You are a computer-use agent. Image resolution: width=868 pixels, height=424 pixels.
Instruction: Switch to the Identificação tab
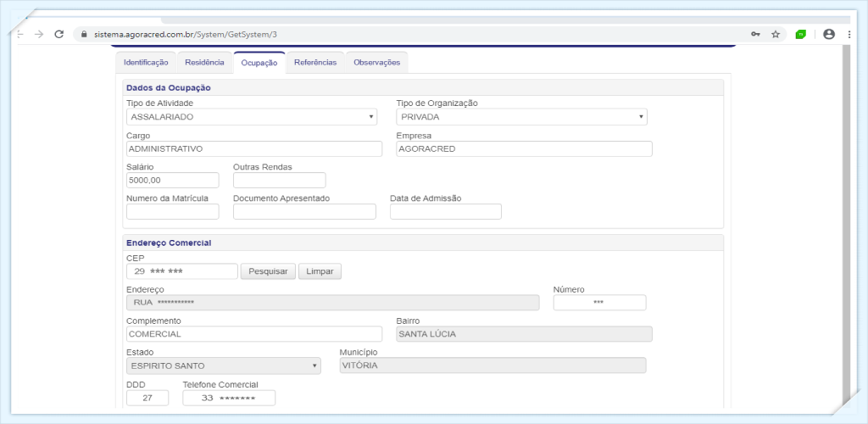tap(146, 63)
